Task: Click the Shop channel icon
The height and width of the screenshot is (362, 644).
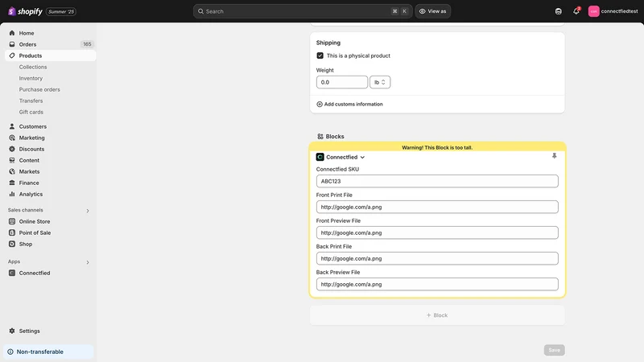Action: coord(12,244)
